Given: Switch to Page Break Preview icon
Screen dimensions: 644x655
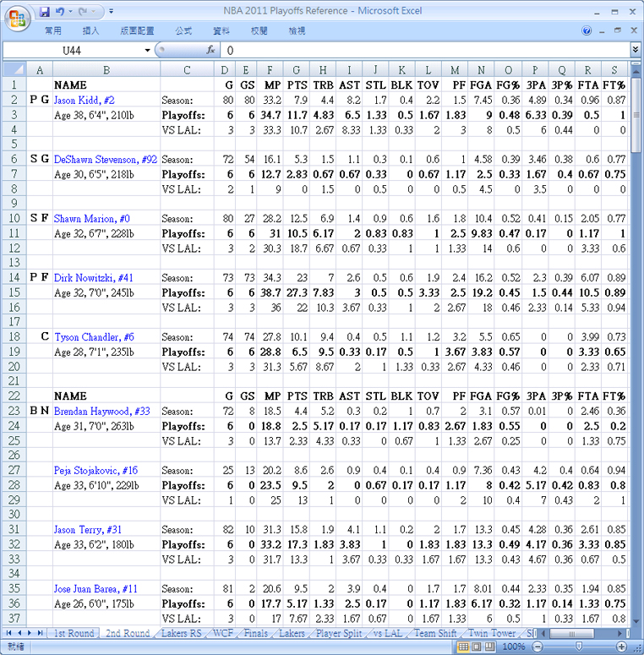Looking at the screenshot, I should tap(489, 647).
